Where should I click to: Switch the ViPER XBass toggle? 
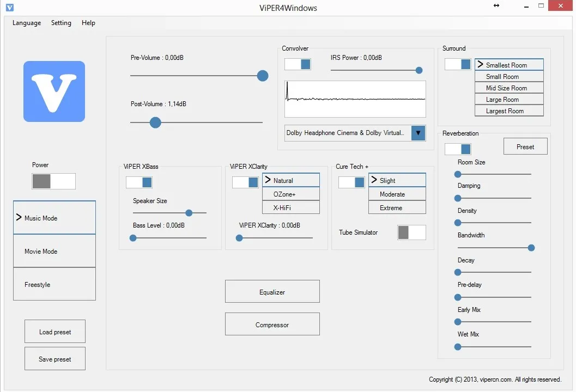coord(139,182)
